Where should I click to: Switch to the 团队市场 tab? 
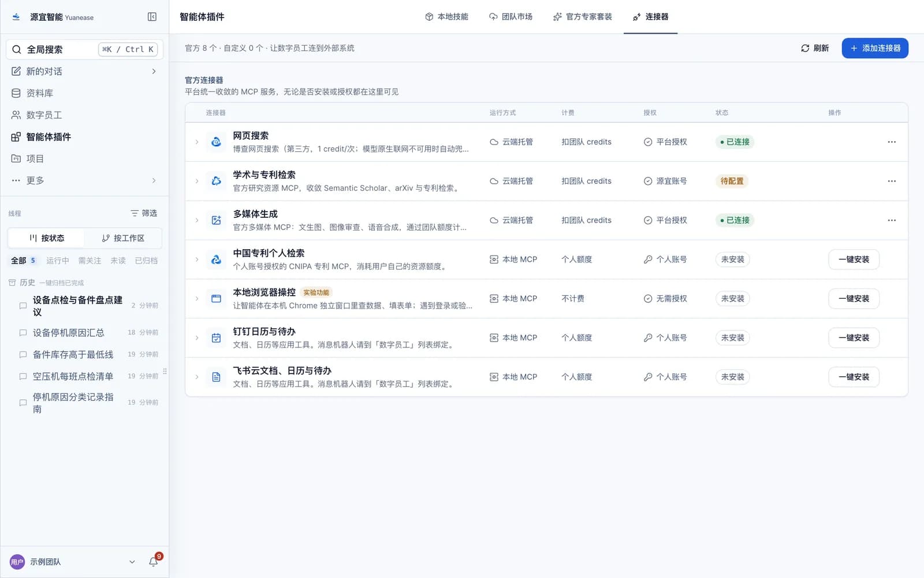point(511,17)
